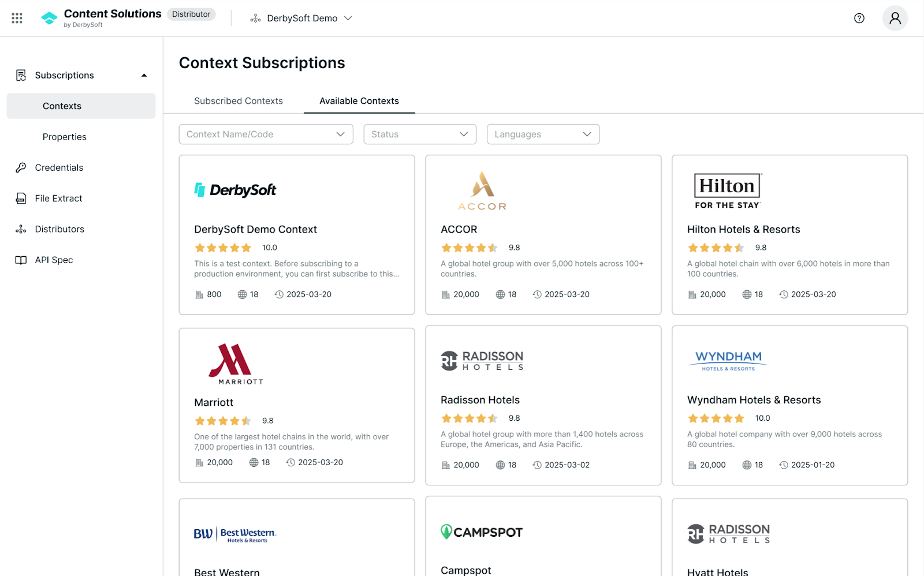Click the building icon in Marriott card
The width and height of the screenshot is (924, 576).
click(199, 463)
